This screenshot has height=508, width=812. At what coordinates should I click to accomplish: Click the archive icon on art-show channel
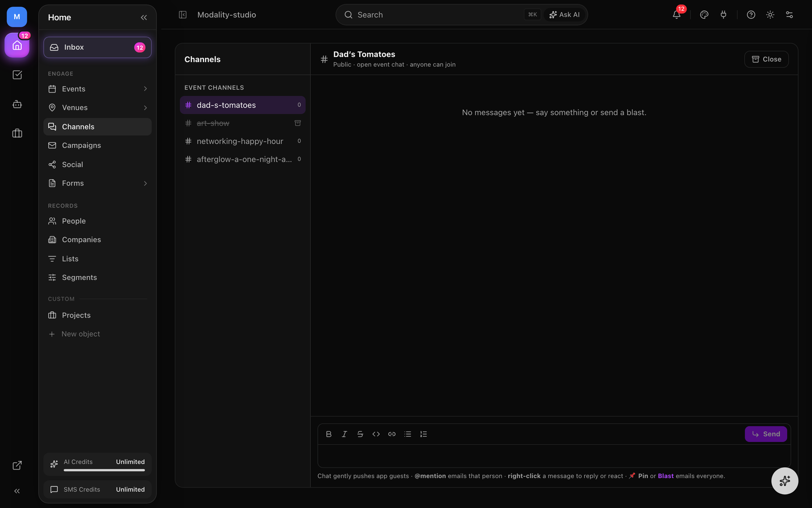click(298, 123)
